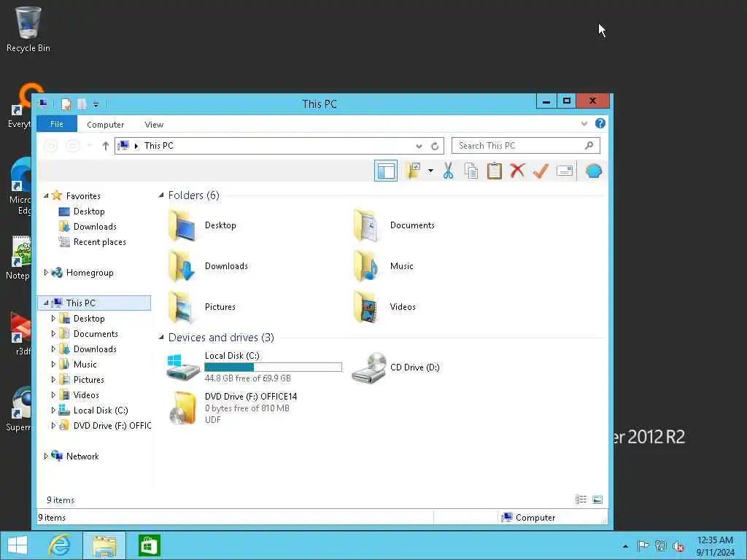The width and height of the screenshot is (747, 560).
Task: Switch to large icons view in status bar
Action: pyautogui.click(x=597, y=499)
